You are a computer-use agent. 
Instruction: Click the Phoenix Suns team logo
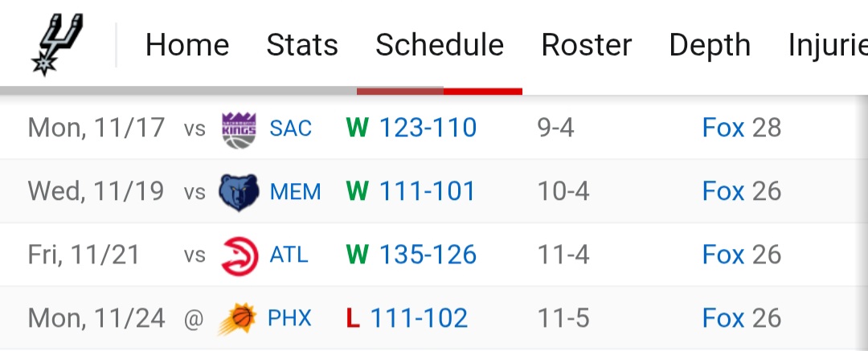pos(237,319)
